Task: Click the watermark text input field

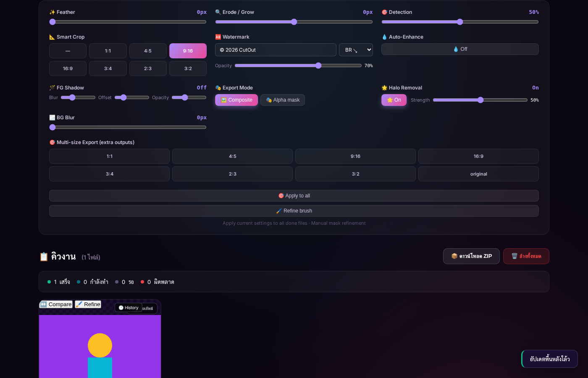Action: point(276,50)
